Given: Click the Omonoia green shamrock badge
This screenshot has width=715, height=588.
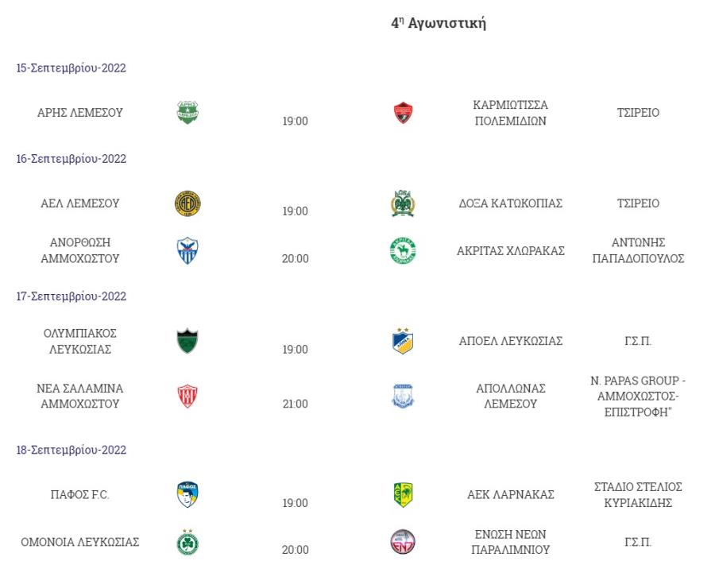Looking at the screenshot, I should (187, 542).
